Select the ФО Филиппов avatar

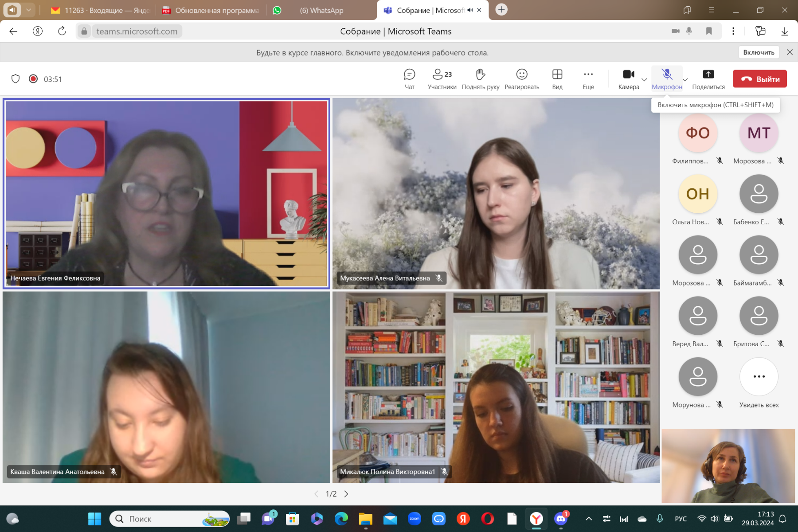pyautogui.click(x=698, y=133)
